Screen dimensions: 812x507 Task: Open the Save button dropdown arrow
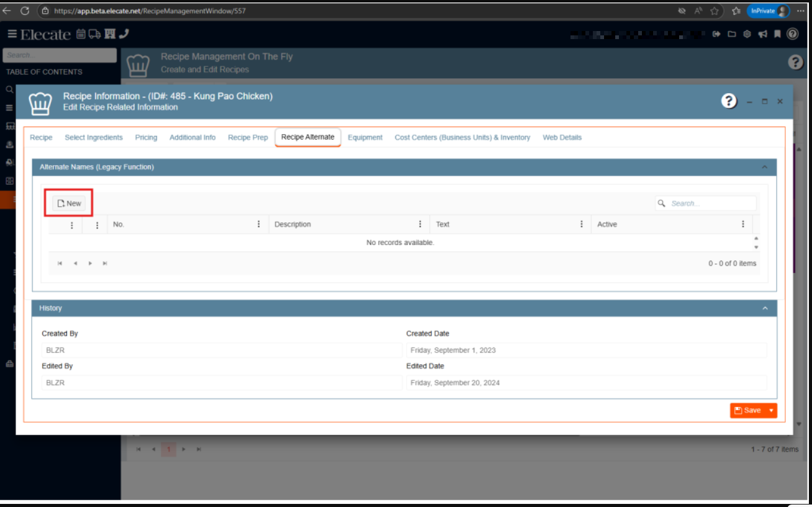click(x=771, y=410)
